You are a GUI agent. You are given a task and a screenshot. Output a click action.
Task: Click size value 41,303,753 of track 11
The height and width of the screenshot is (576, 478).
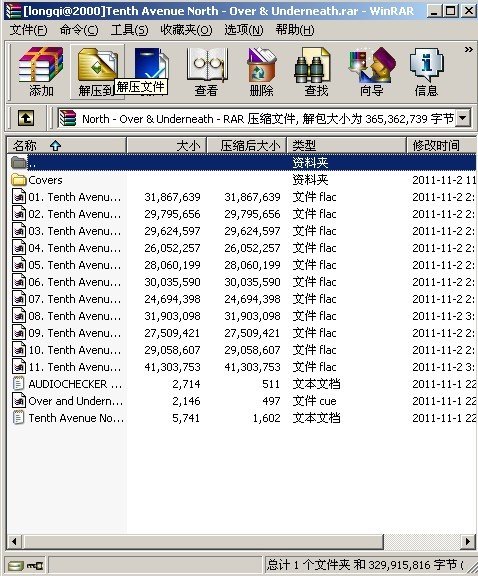tap(172, 367)
